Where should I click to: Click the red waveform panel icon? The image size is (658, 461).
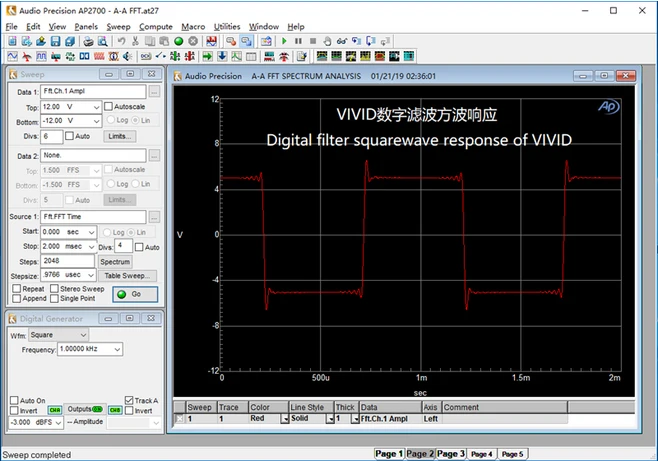[99, 56]
